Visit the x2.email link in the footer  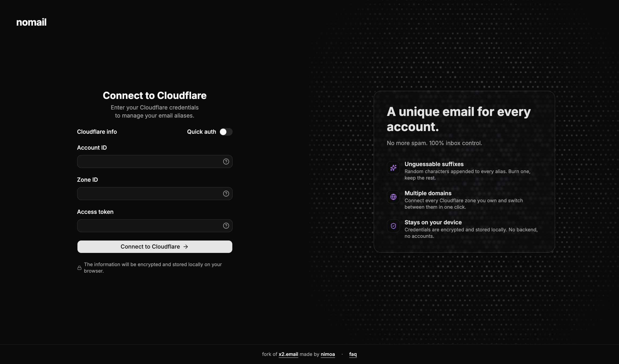click(288, 354)
